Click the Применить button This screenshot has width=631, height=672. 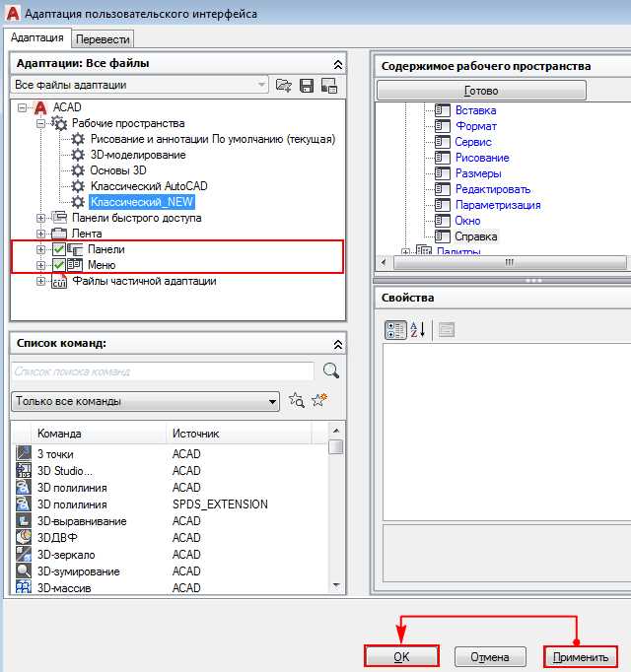point(581,656)
